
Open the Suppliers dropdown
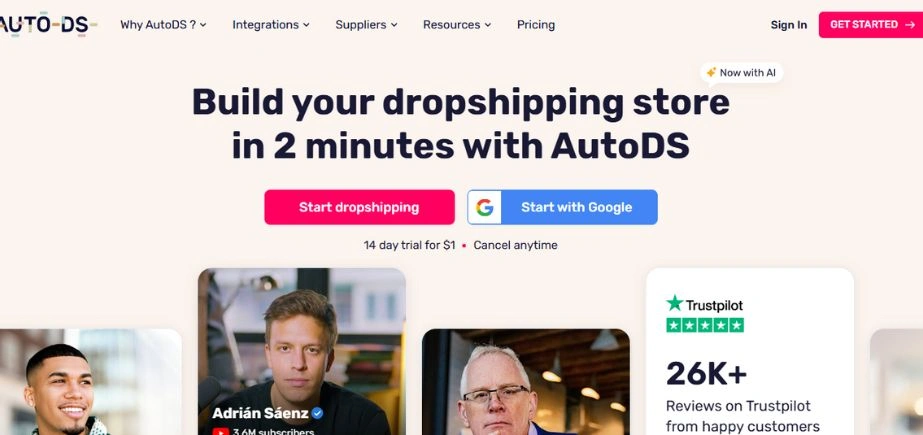[x=366, y=25]
